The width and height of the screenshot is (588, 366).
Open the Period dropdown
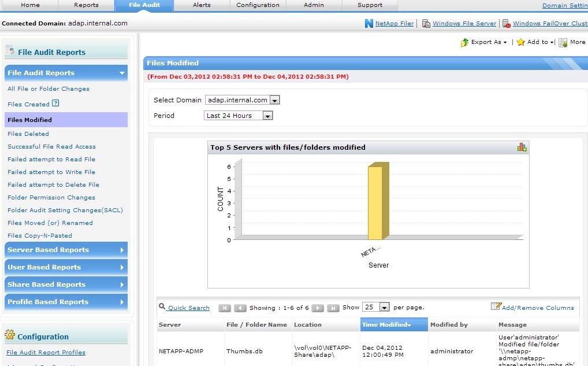267,116
